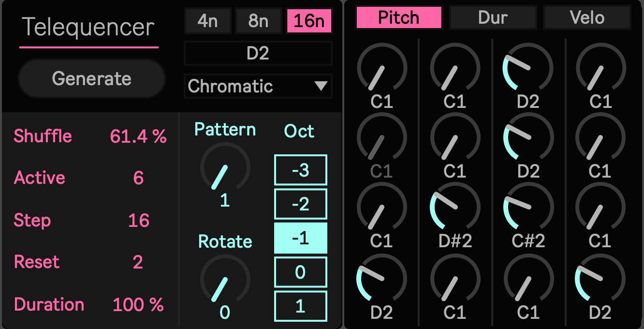Screen dimensions: 644x329
Task: Click the D#2 pitch knob
Action: click(x=455, y=207)
